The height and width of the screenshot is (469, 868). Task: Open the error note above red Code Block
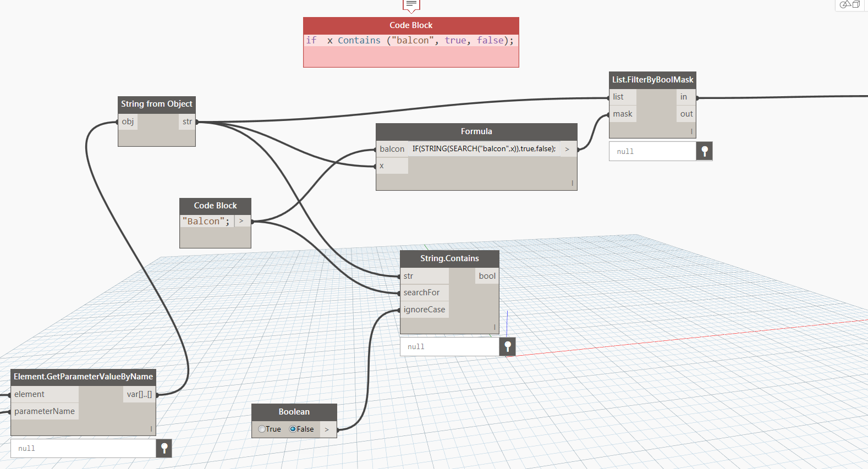click(x=411, y=5)
